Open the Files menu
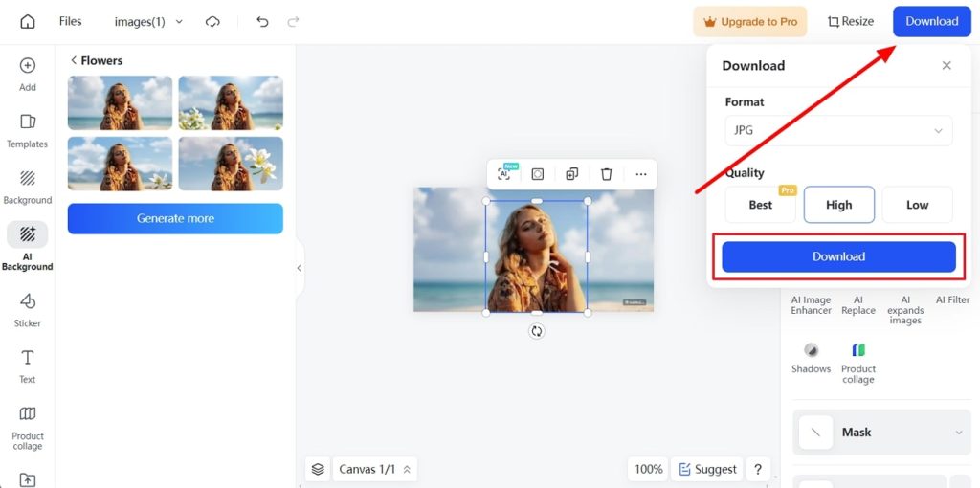This screenshot has width=980, height=488. click(70, 21)
